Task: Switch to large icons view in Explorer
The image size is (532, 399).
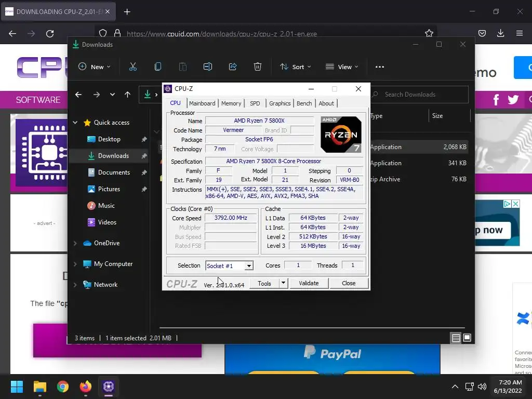Action: (467, 338)
